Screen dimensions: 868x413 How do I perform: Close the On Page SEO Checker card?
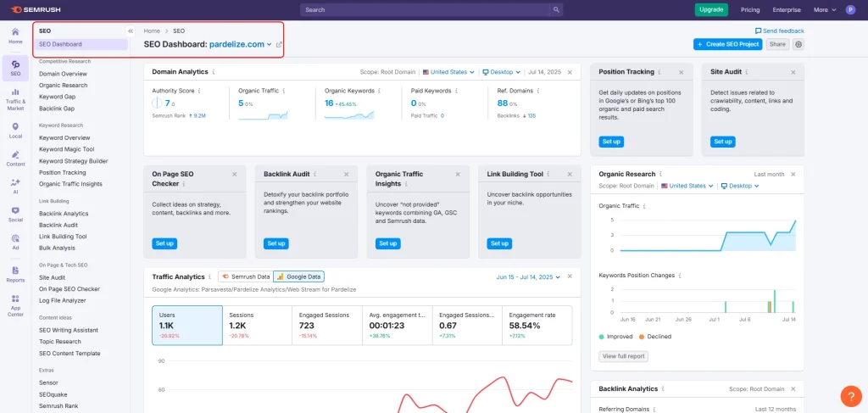[x=234, y=174]
